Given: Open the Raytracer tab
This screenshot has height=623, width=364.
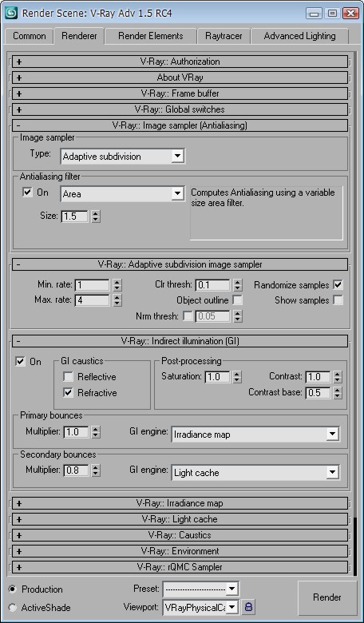Looking at the screenshot, I should [x=224, y=36].
